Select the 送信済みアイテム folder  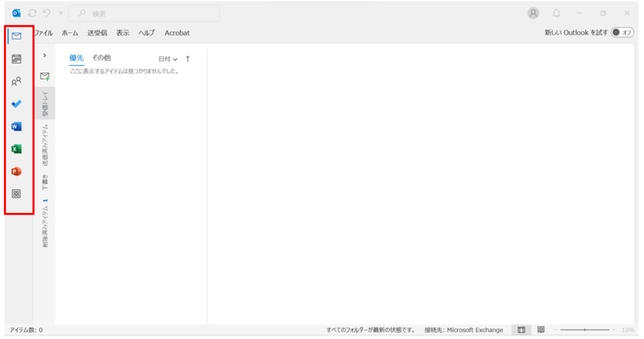click(x=45, y=146)
